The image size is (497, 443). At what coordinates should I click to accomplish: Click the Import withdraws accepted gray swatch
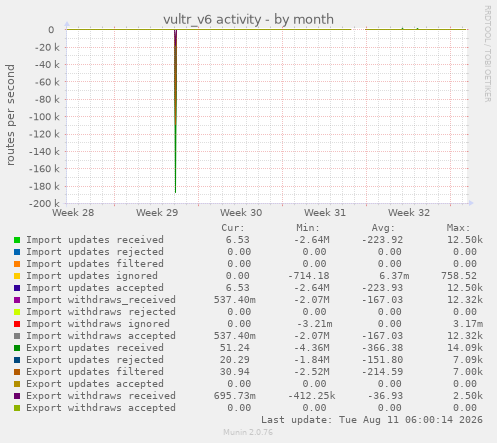pyautogui.click(x=17, y=336)
